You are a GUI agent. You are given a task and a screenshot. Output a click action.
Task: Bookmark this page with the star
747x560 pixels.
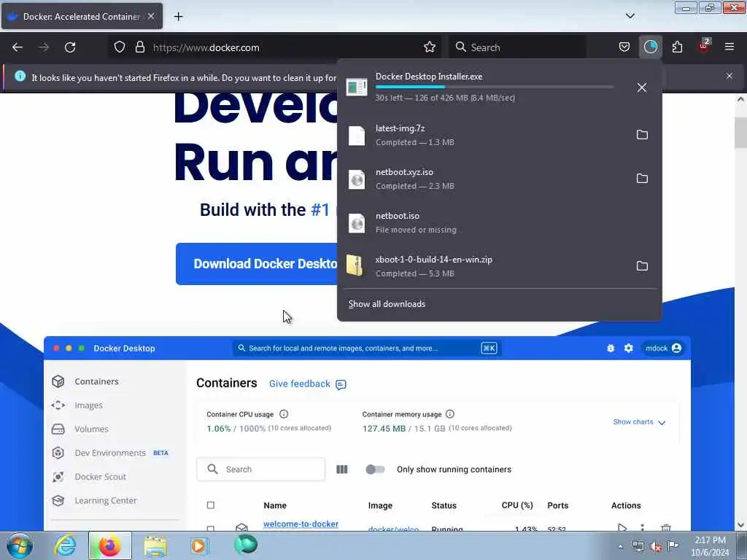(x=429, y=47)
